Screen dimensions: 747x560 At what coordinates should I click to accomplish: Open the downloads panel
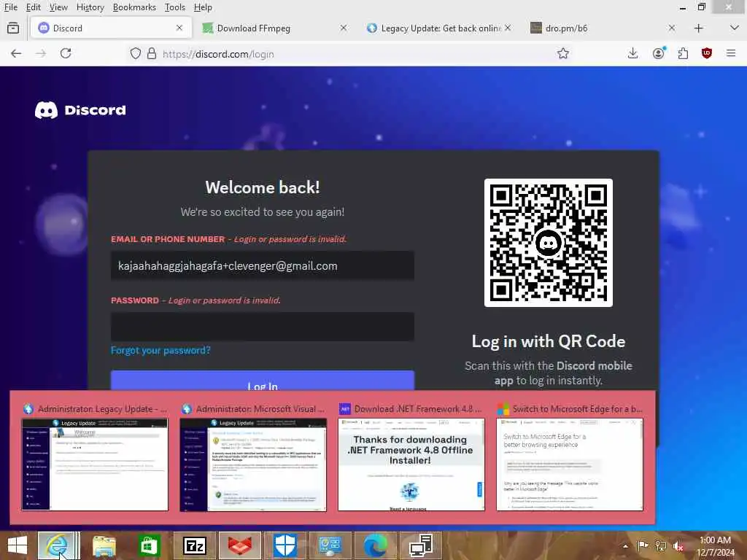tap(632, 53)
